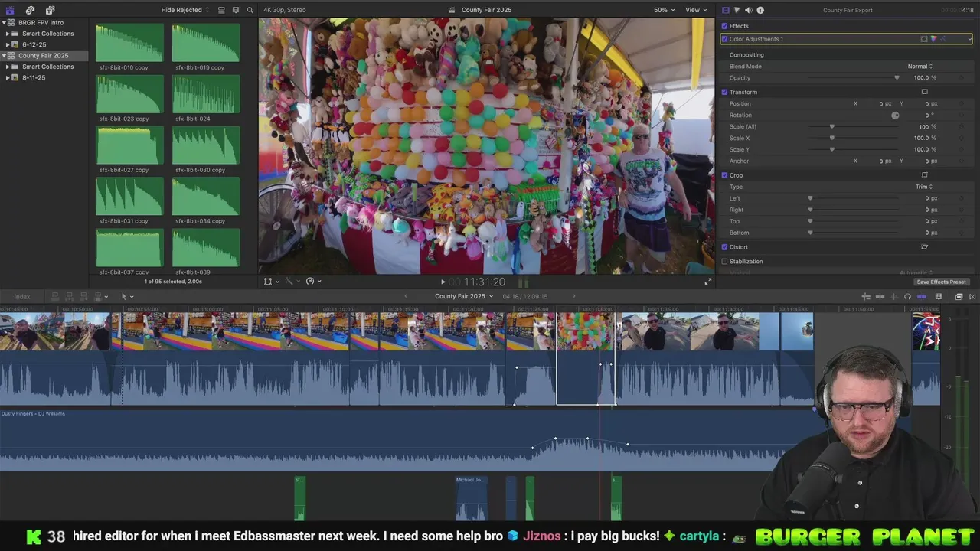The image size is (980, 551).
Task: Disable the Effects checkbox
Action: pos(724,26)
